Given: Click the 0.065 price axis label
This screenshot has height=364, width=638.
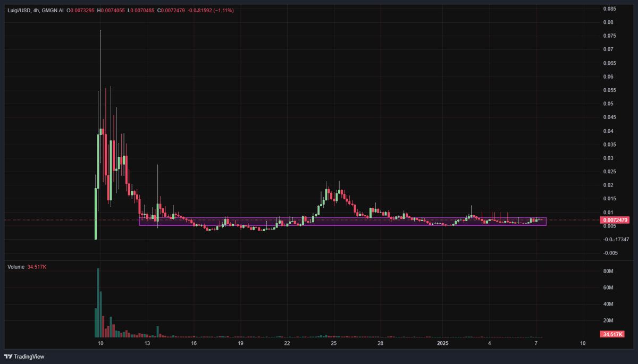Looking at the screenshot, I should pos(609,63).
